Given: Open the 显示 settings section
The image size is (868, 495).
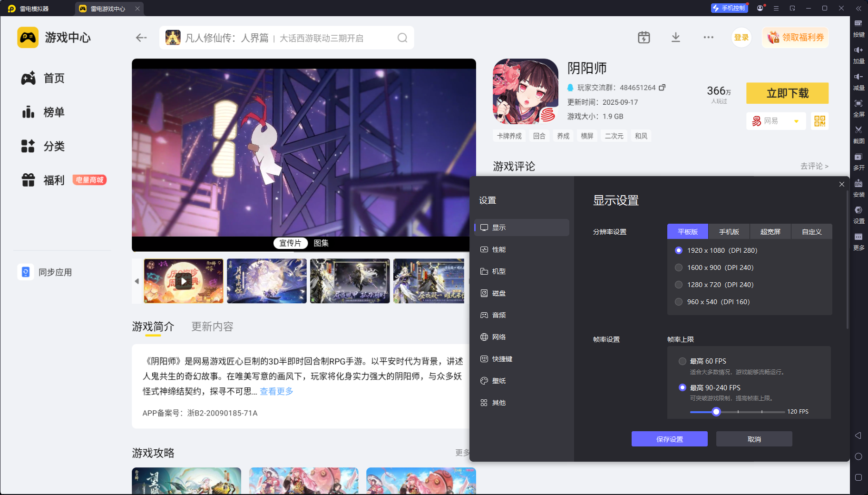Looking at the screenshot, I should click(522, 228).
